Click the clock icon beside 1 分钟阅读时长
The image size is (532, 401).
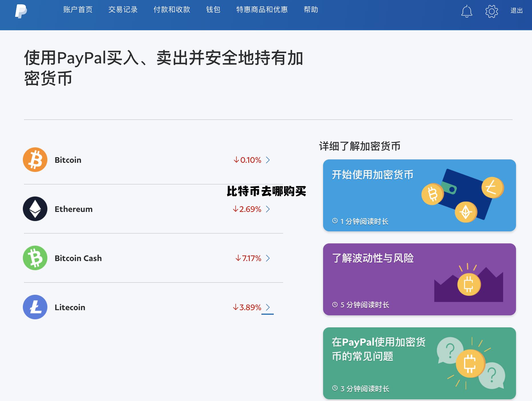click(335, 221)
